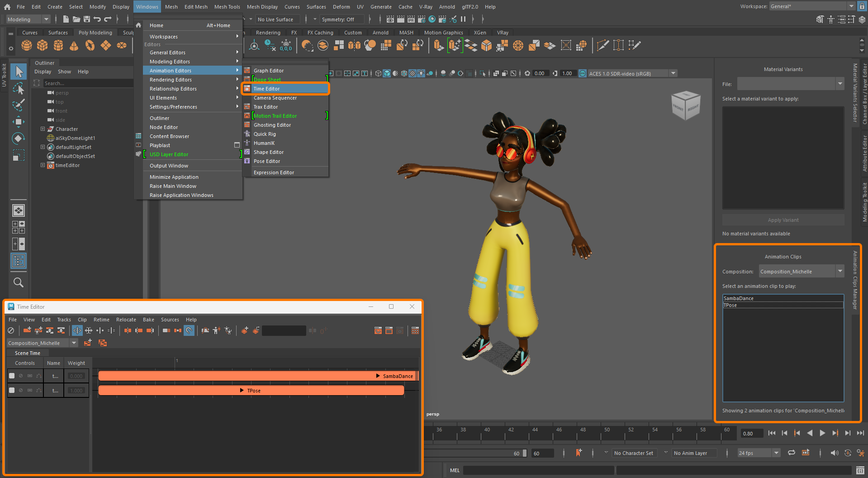Toggle looping playback with the loop icon

click(x=791, y=453)
